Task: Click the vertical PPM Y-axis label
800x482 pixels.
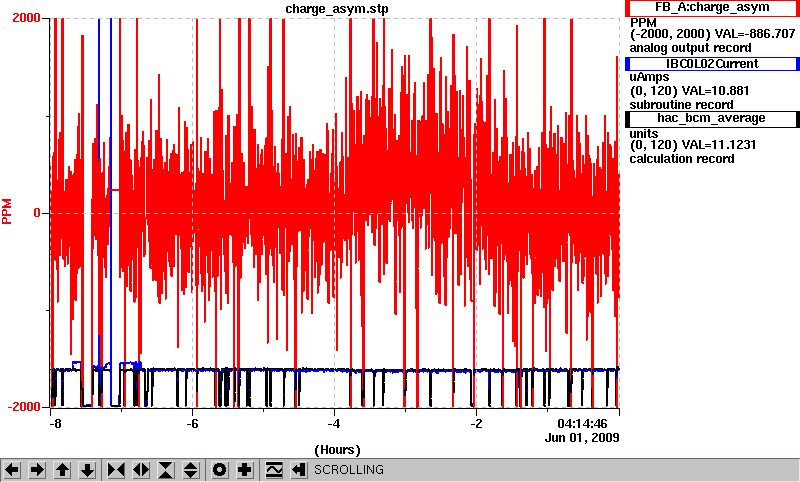Action: 7,212
